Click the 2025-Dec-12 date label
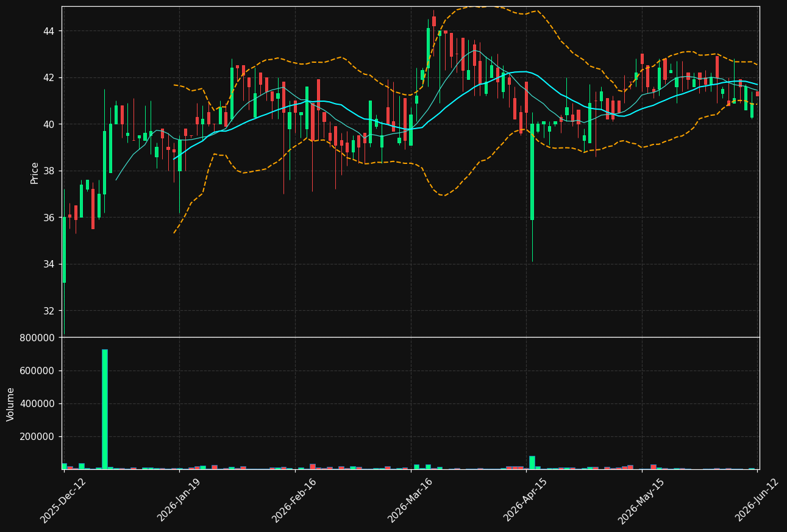The height and width of the screenshot is (532, 787). point(63,500)
